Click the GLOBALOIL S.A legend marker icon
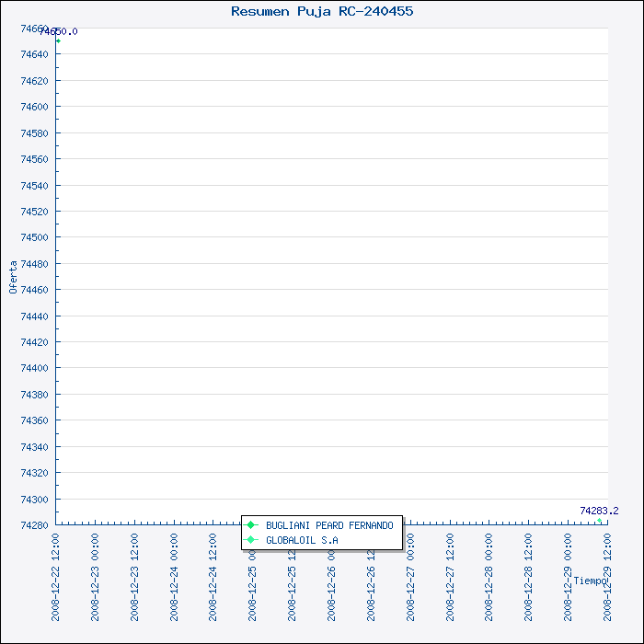 [251, 540]
